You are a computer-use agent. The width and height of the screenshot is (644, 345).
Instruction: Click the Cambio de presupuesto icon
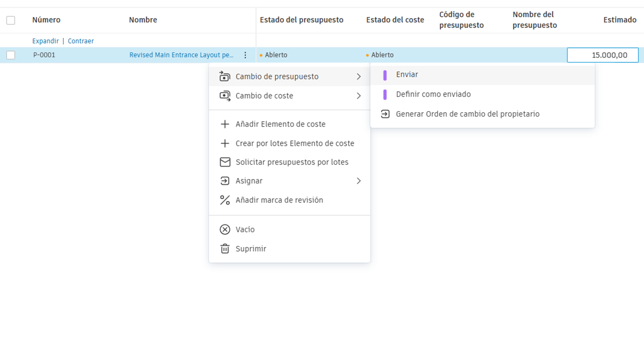click(x=225, y=76)
